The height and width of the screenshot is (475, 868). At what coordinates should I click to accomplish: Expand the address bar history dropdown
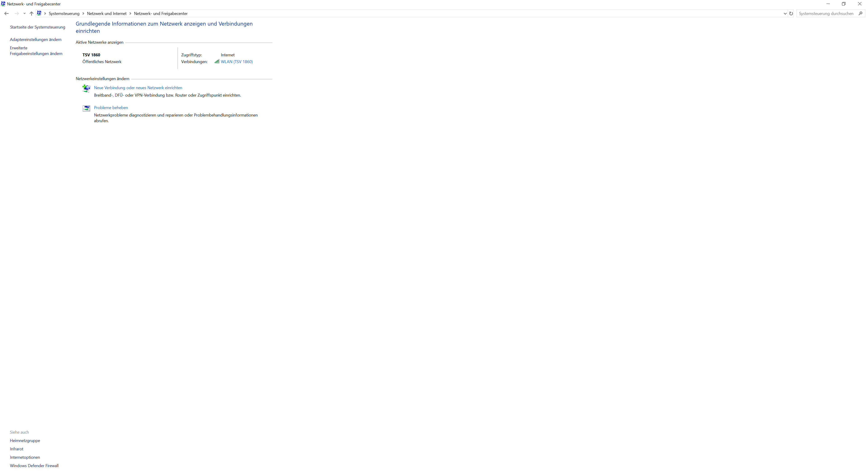[x=785, y=14]
